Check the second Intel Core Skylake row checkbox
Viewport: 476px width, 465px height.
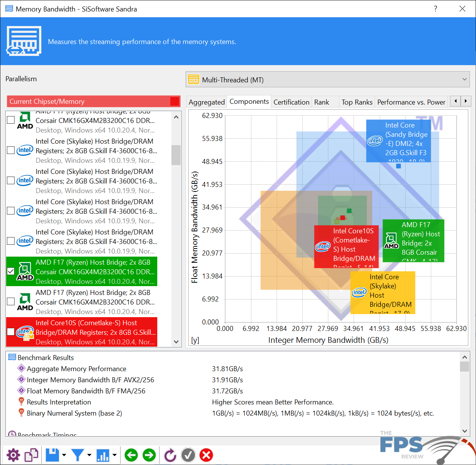pos(11,180)
